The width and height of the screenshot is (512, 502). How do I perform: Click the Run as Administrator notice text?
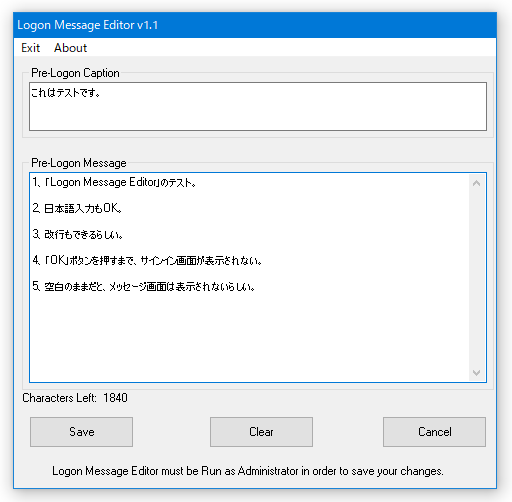[248, 471]
